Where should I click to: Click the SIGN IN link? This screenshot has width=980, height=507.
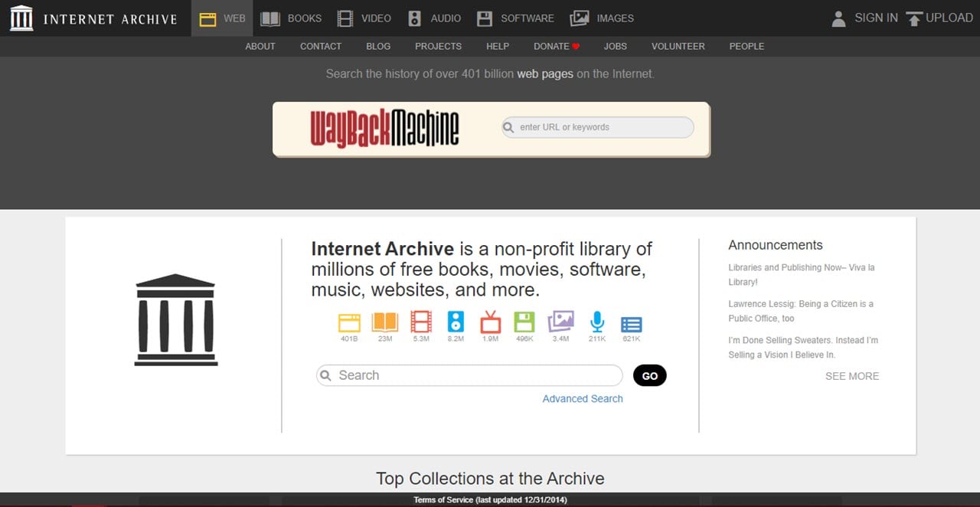pyautogui.click(x=876, y=18)
